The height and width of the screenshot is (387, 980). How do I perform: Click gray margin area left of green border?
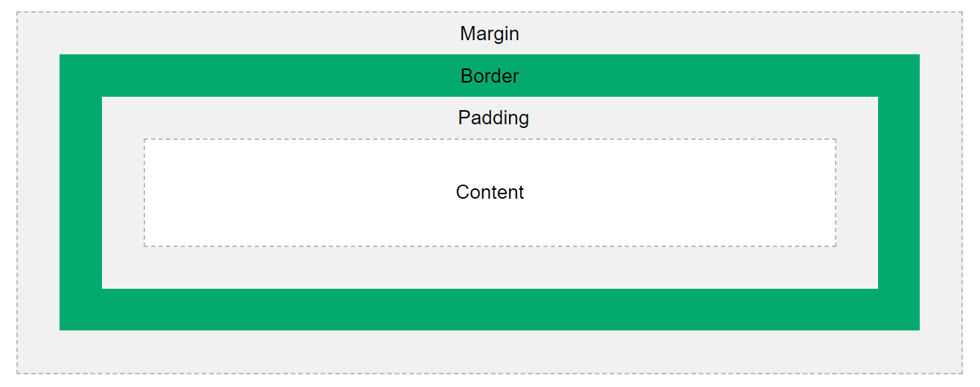point(39,192)
